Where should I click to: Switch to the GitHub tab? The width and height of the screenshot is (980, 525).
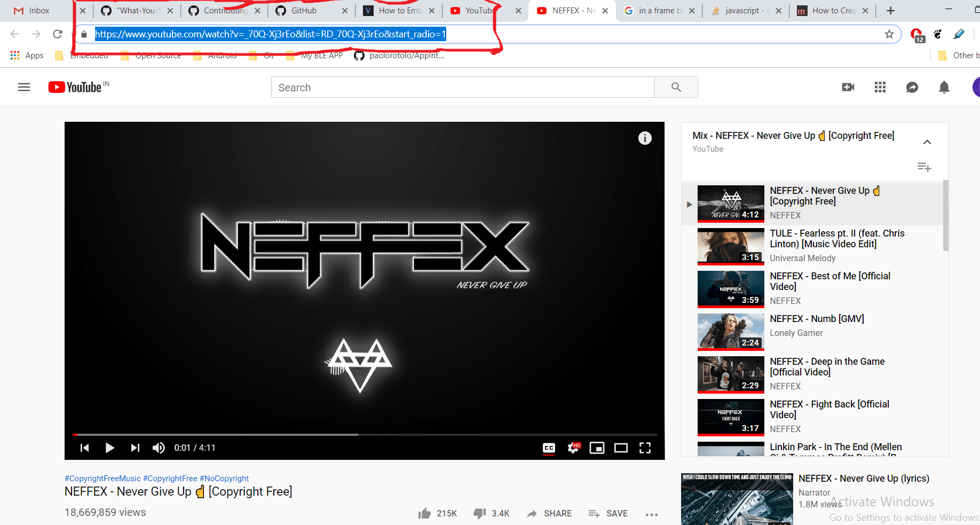(x=311, y=11)
